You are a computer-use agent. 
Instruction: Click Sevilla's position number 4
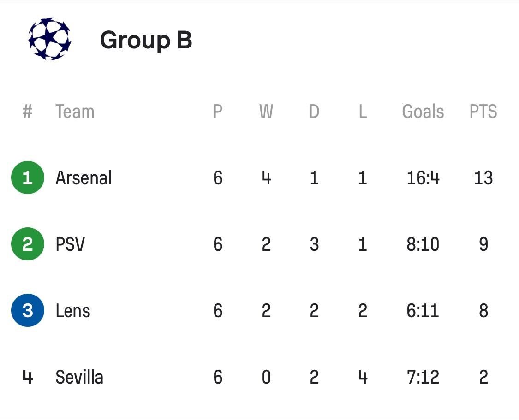(x=28, y=377)
